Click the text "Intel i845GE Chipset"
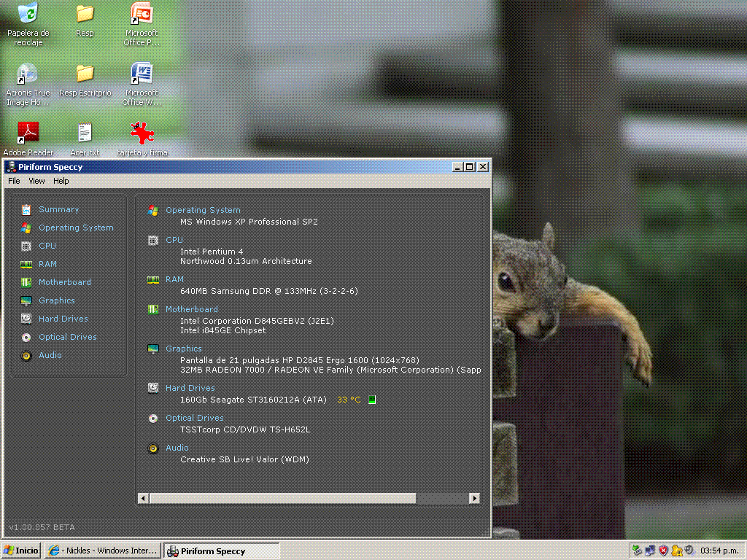This screenshot has height=560, width=747. (x=223, y=330)
